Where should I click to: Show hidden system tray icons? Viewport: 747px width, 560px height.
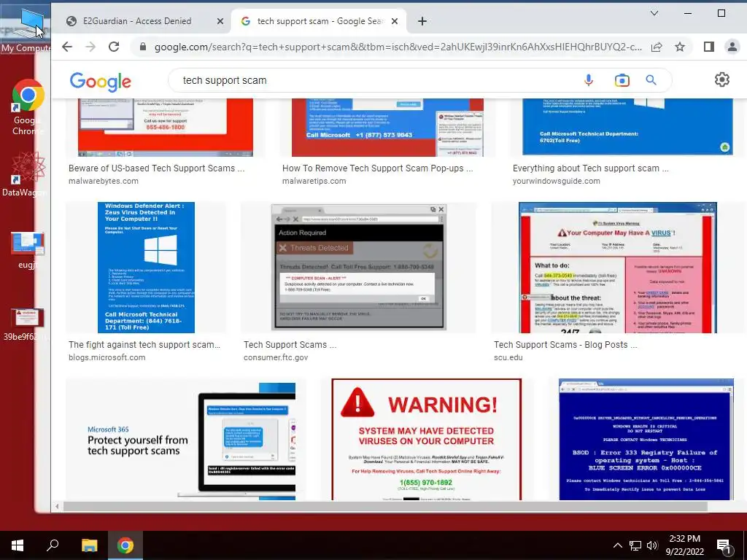[617, 545]
